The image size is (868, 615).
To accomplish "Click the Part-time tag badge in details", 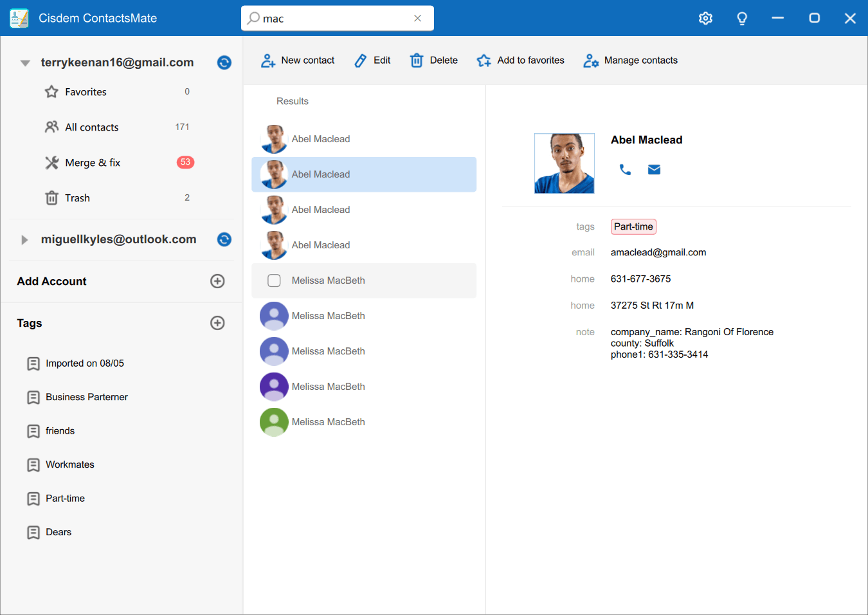I will point(633,226).
